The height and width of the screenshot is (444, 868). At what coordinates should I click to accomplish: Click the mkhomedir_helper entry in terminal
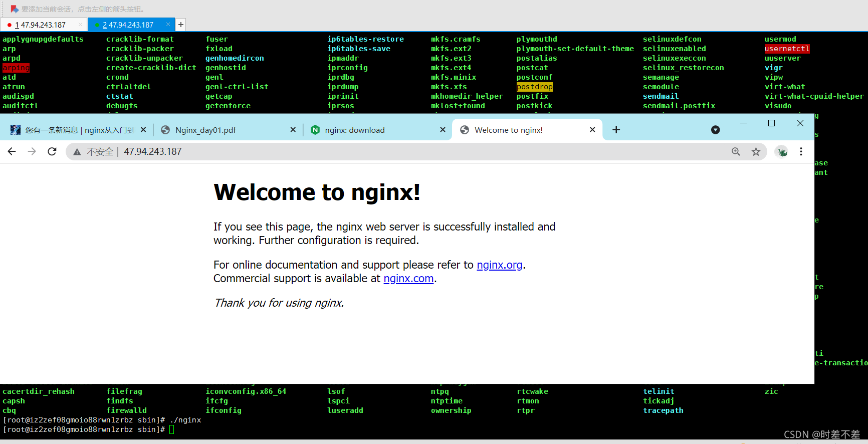[x=467, y=96]
